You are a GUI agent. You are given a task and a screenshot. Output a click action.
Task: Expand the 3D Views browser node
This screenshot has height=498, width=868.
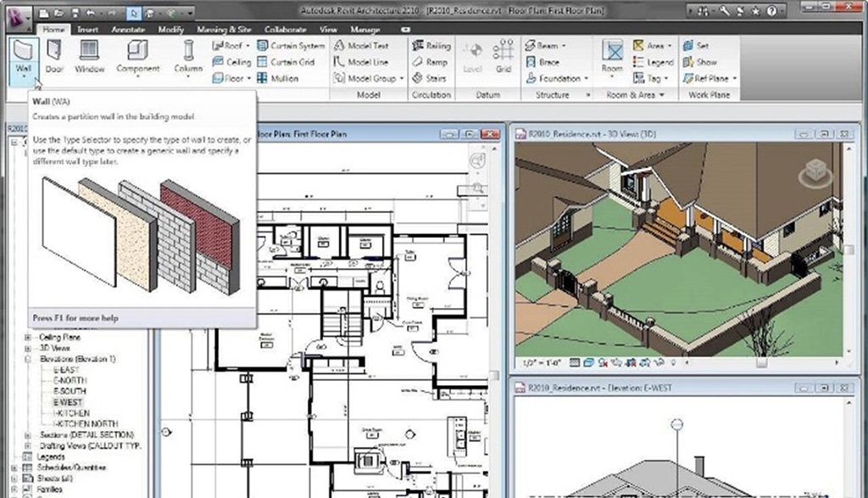pyautogui.click(x=28, y=348)
